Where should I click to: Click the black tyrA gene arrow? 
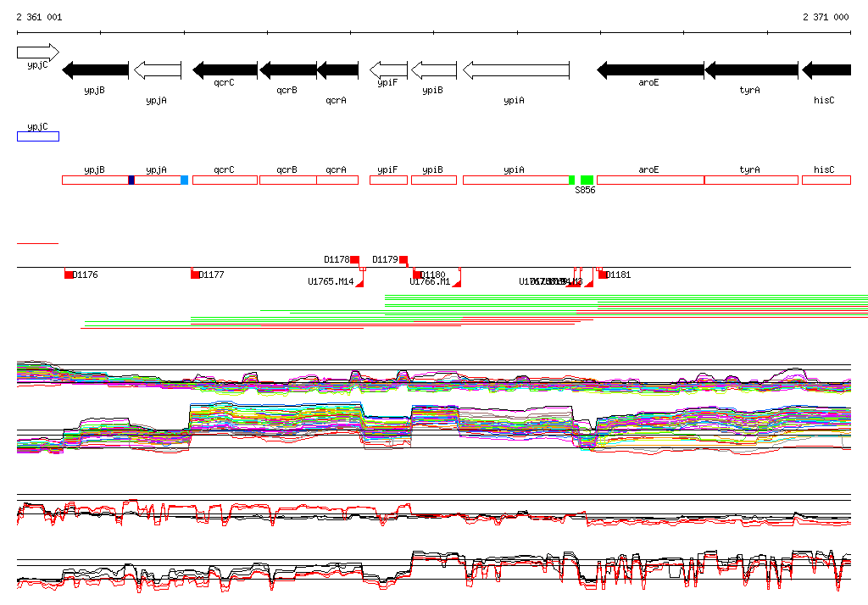[751, 69]
